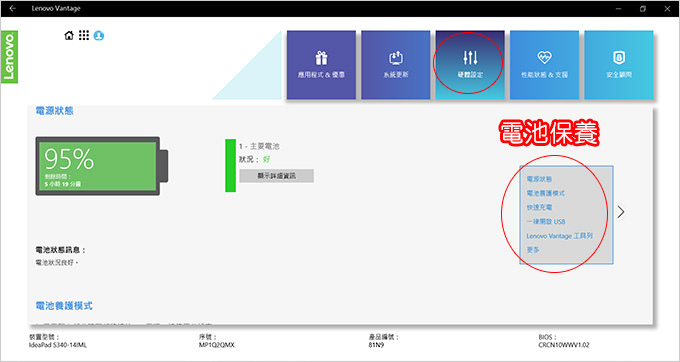Expand next section with right chevron
The image size is (680, 362).
pyautogui.click(x=621, y=212)
